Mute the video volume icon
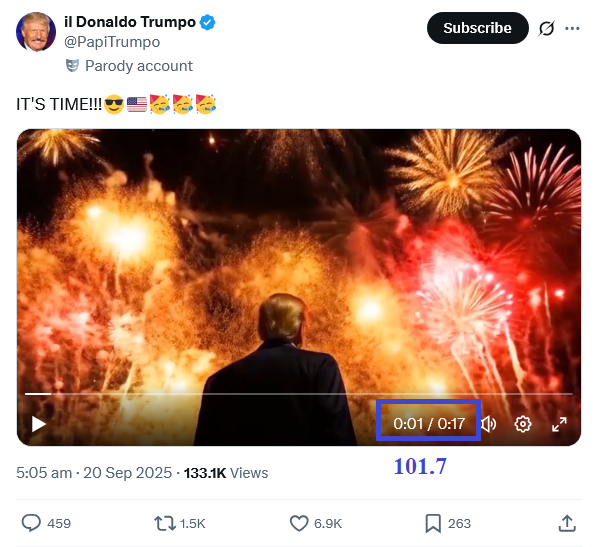Screen dimensions: 598x547 [489, 424]
